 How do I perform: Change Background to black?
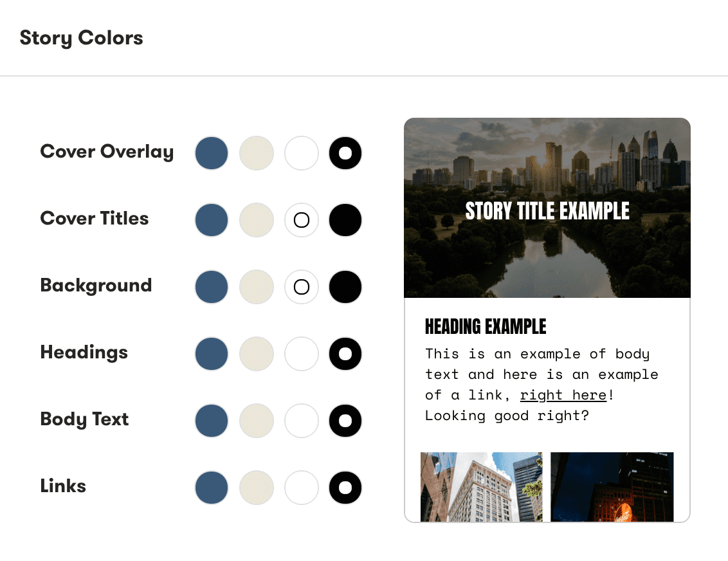pyautogui.click(x=345, y=287)
